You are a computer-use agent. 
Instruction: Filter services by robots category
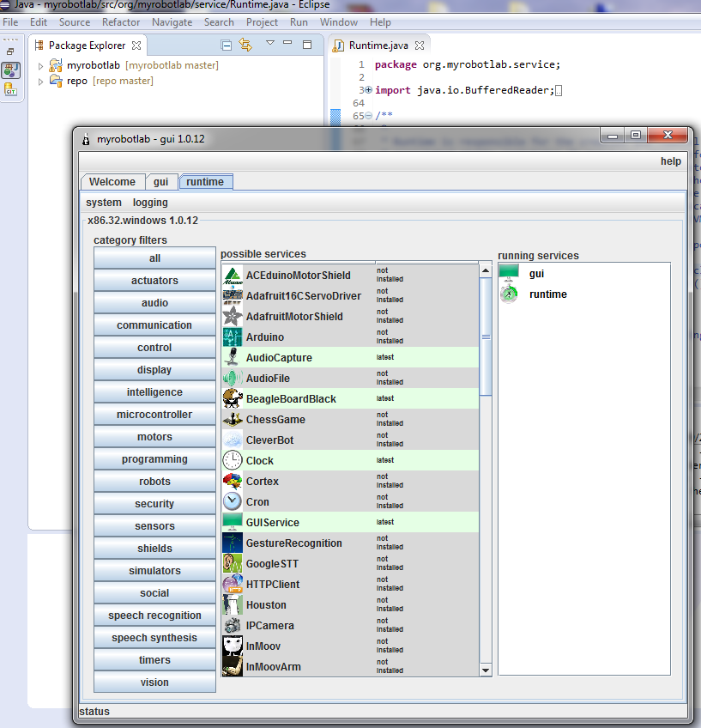point(154,482)
